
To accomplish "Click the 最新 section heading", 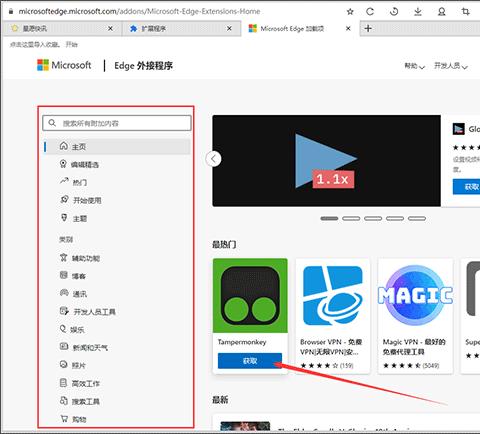I will [x=220, y=399].
